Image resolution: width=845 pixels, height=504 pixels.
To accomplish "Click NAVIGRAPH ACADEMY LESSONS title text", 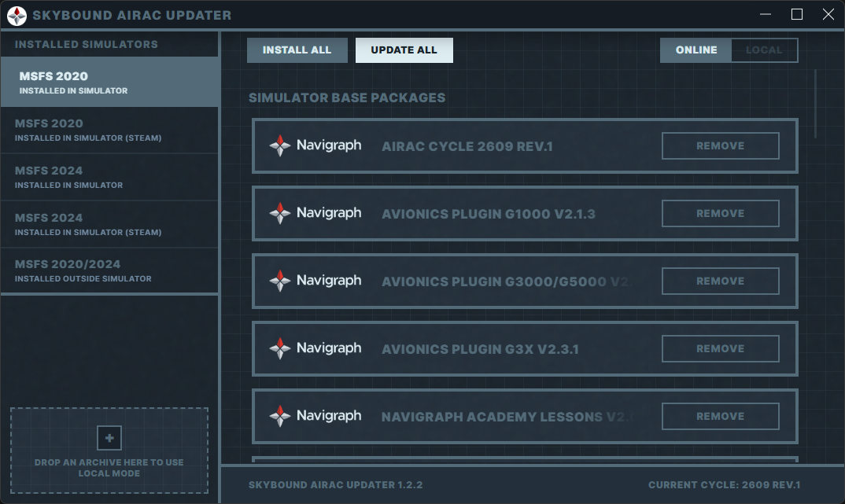I will 507,417.
